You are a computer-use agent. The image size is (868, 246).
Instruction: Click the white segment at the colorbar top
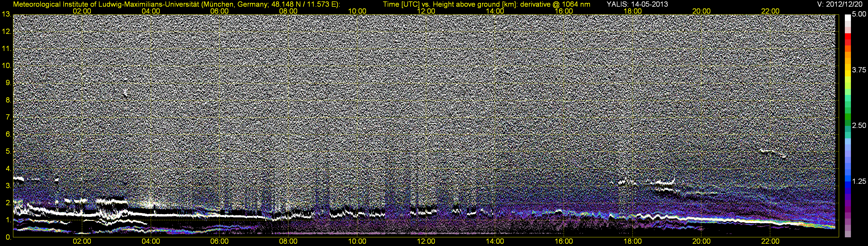pyautogui.click(x=848, y=18)
